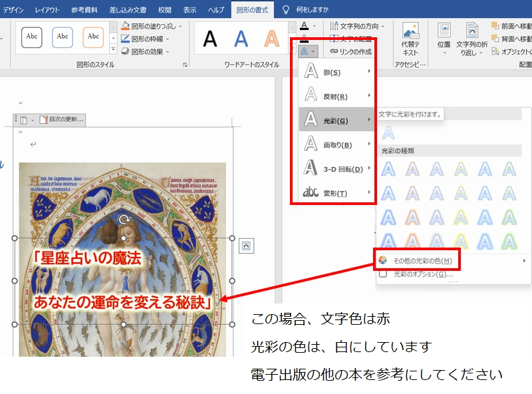Click the あなたの運命を変える秘訣」 text
Viewport: 532px width, 394px height.
123,302
